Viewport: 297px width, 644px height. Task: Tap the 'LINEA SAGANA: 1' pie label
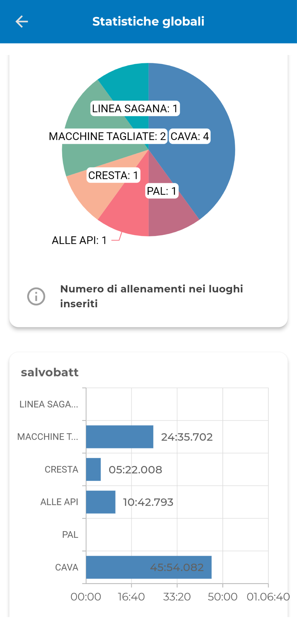point(135,108)
